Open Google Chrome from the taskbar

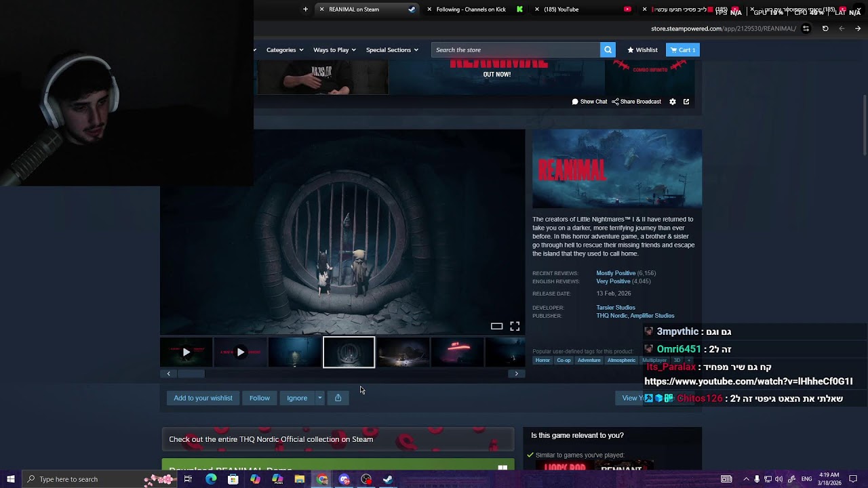322,479
